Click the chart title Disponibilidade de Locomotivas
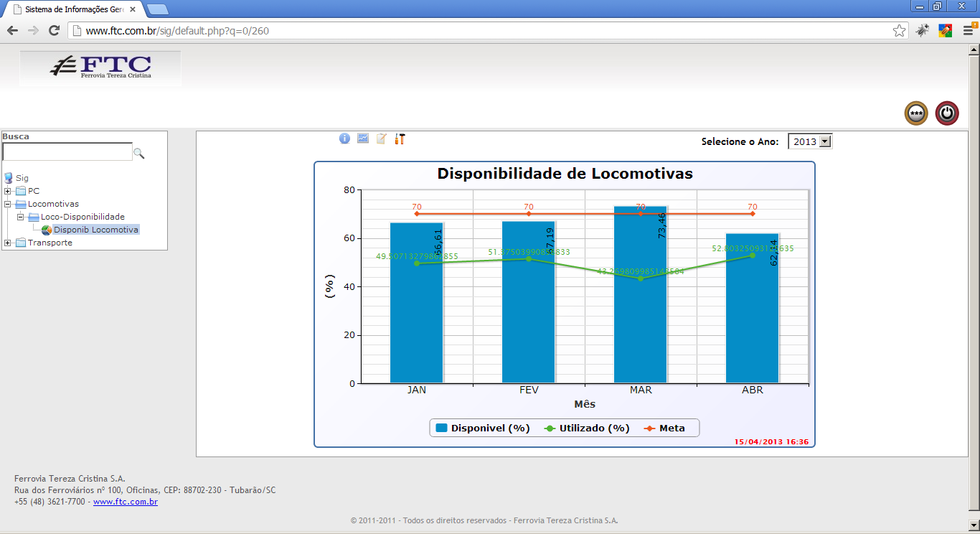Screen dimensions: 980x534 click(x=565, y=174)
